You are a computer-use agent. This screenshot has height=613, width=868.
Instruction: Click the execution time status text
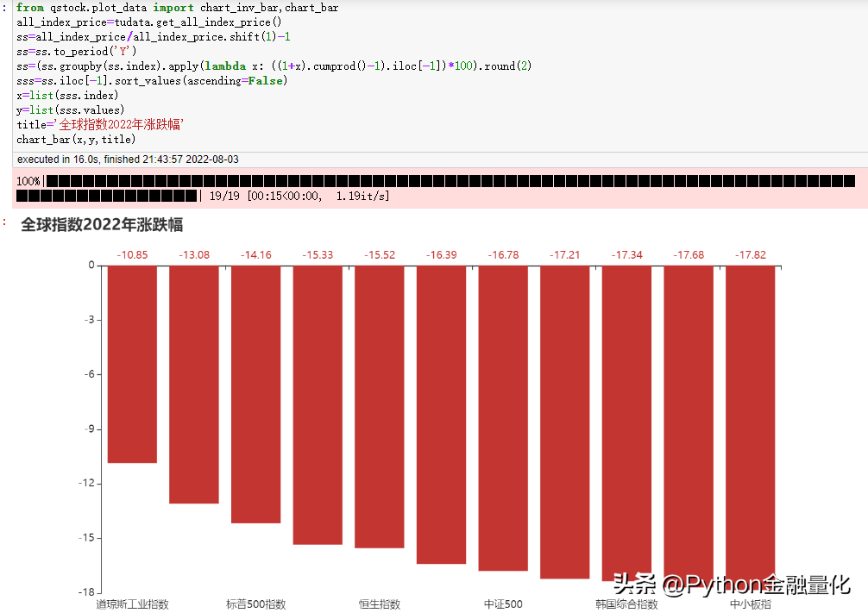pos(128,160)
